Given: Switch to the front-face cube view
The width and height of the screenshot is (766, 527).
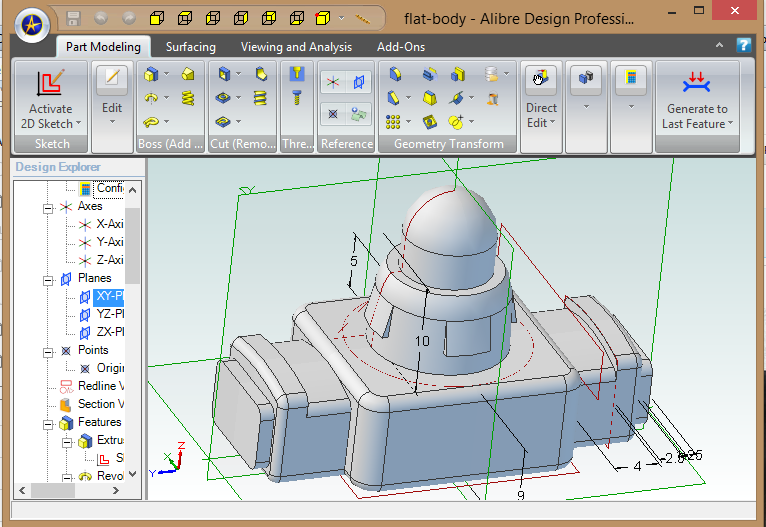Looking at the screenshot, I should [x=157, y=19].
